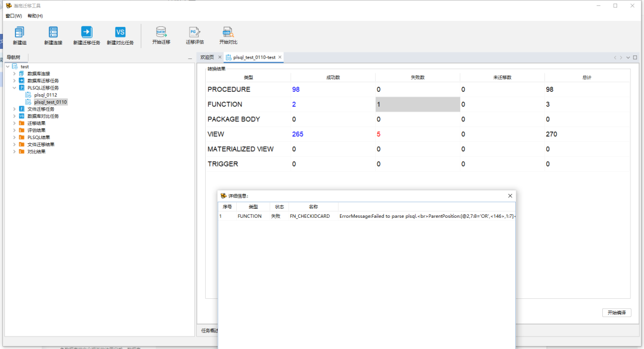
Task: Click the 开始对比 compare icon
Action: pos(228,33)
